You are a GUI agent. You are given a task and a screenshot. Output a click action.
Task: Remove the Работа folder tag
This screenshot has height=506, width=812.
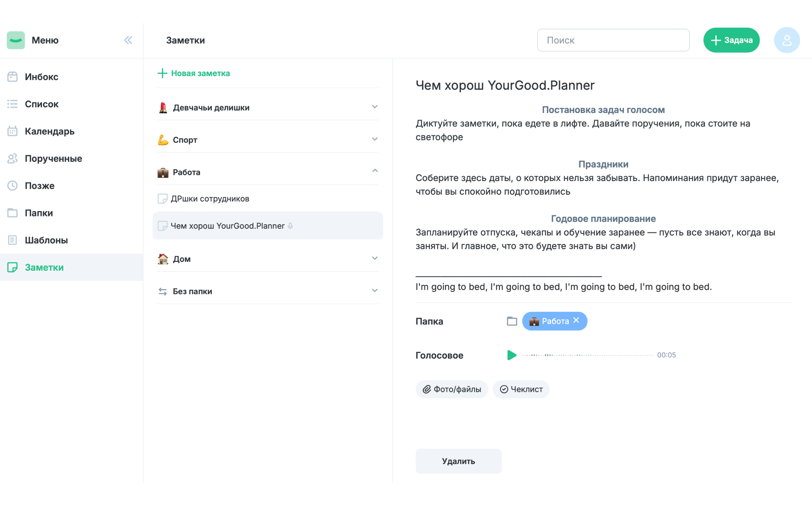click(x=576, y=321)
